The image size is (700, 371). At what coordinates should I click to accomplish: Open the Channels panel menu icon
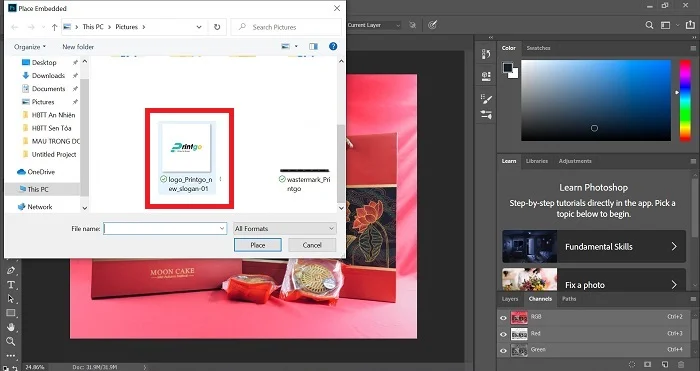pos(693,299)
